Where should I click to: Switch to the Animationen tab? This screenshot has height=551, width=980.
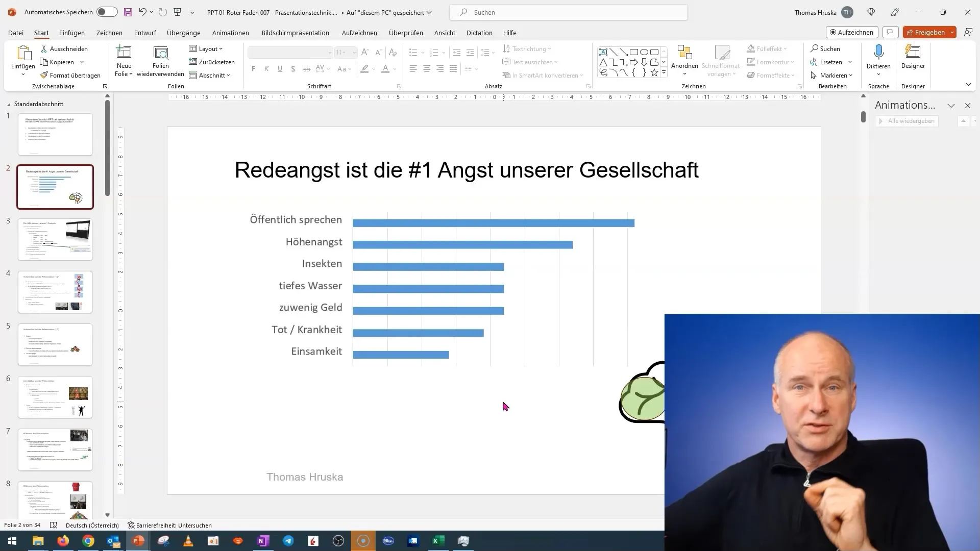click(231, 33)
